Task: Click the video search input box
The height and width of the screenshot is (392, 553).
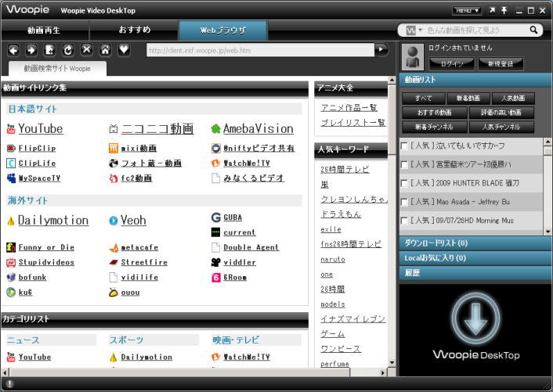Action: tap(476, 31)
